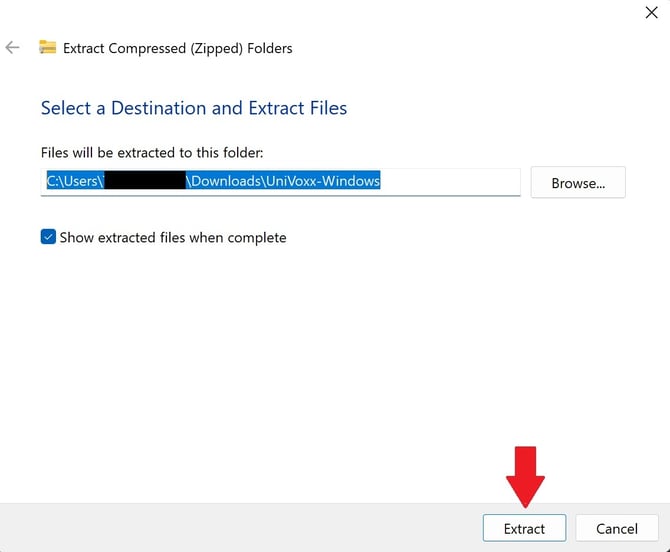Screen dimensions: 670x552
Task: Click the 'Show extracted files when complete' label
Action: (173, 237)
